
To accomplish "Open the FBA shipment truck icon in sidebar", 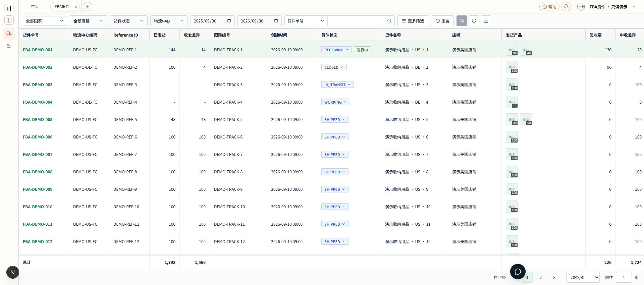I will coord(9,34).
